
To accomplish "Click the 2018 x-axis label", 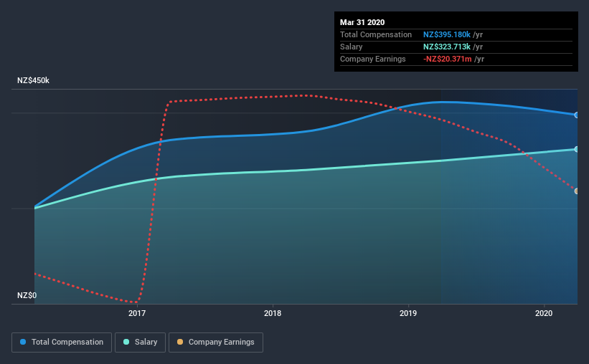I will 273,313.
